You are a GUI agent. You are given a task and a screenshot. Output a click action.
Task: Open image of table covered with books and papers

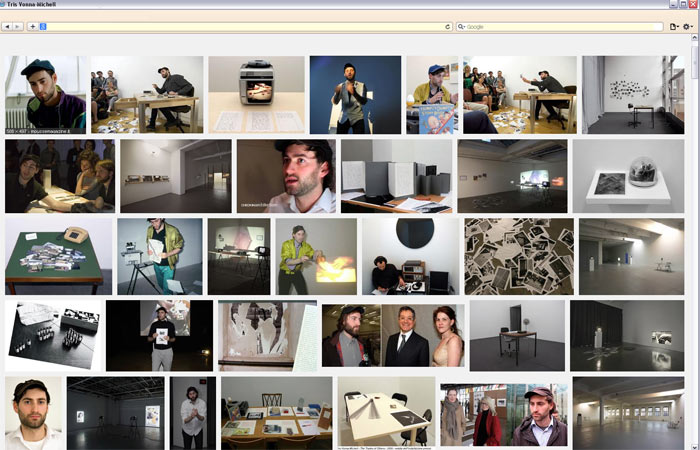[x=277, y=413]
